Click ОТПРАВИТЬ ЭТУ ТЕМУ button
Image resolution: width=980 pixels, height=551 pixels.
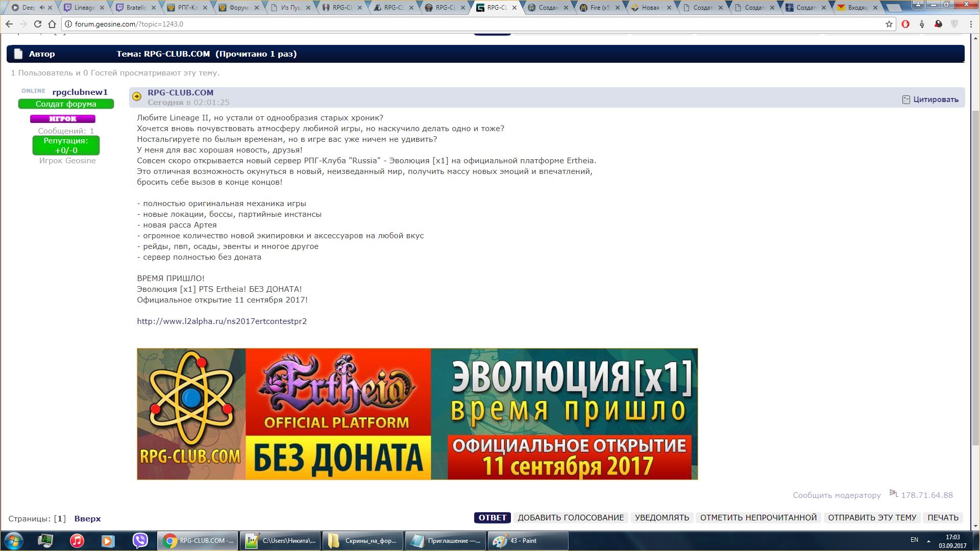click(x=872, y=517)
